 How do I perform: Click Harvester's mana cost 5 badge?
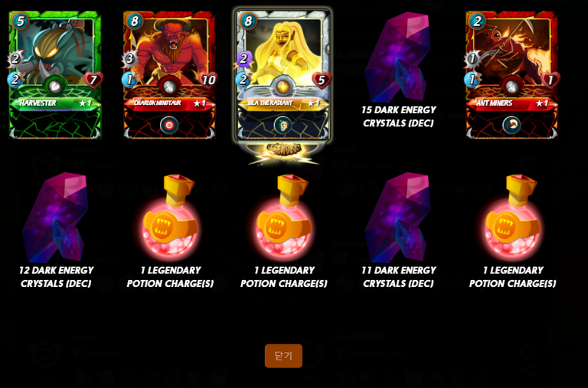[x=20, y=21]
